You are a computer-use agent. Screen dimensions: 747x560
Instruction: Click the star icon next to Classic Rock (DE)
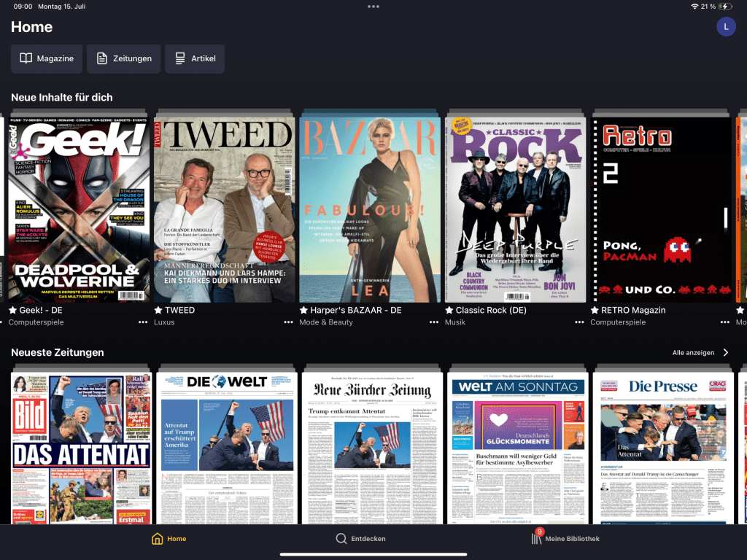(450, 310)
